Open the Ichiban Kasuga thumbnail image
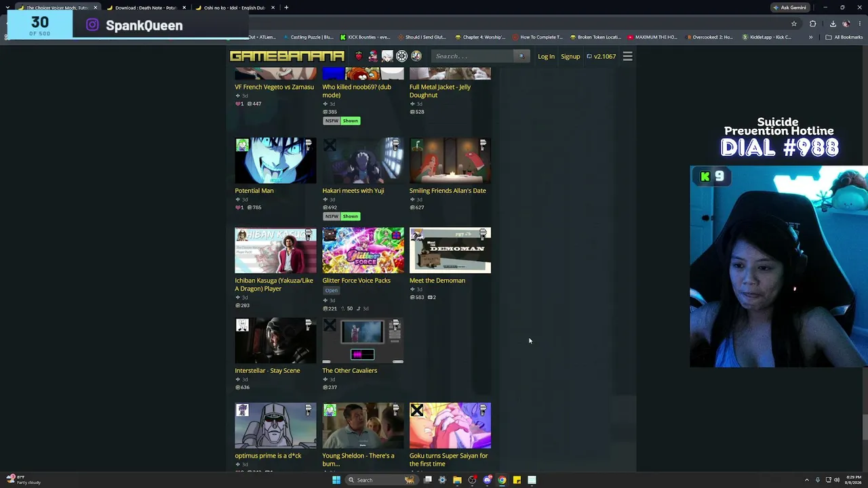The height and width of the screenshot is (488, 868). (x=275, y=251)
